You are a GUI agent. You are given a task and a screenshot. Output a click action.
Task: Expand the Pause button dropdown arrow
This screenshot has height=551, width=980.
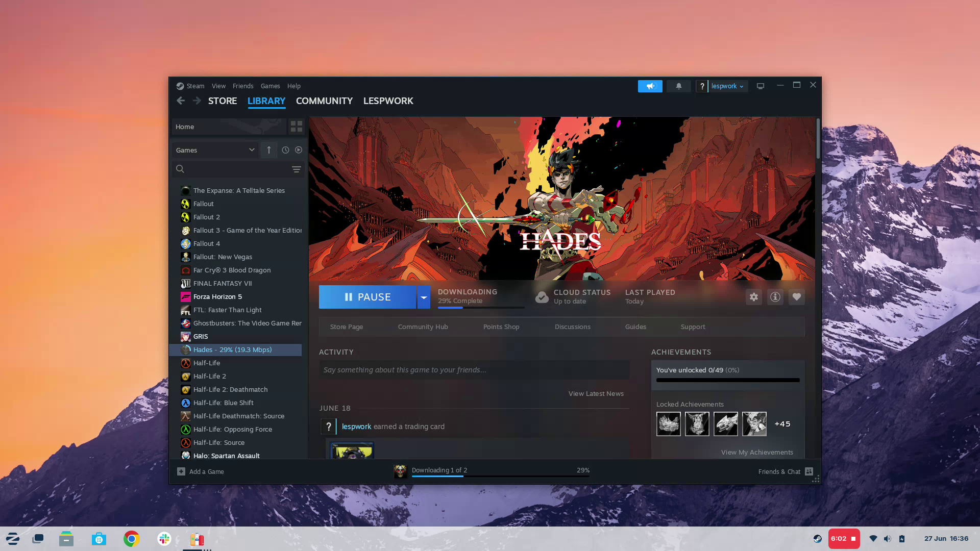(424, 297)
